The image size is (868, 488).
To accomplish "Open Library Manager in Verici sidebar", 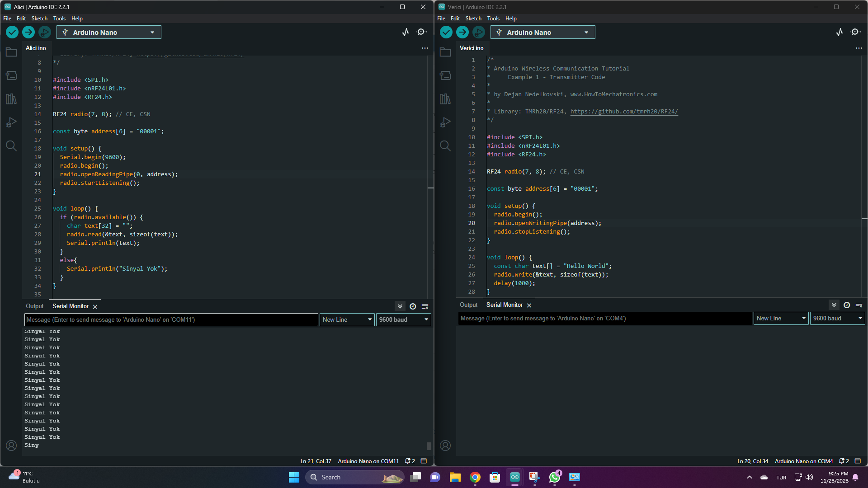I will click(445, 99).
